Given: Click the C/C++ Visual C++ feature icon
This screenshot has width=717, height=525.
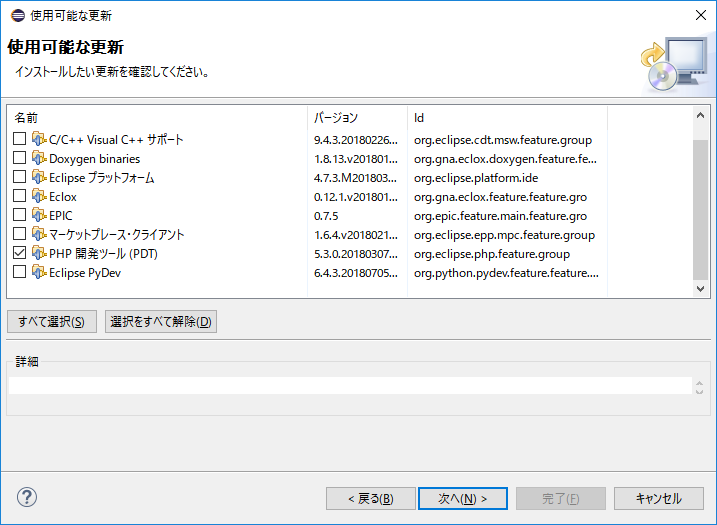Looking at the screenshot, I should (x=39, y=139).
